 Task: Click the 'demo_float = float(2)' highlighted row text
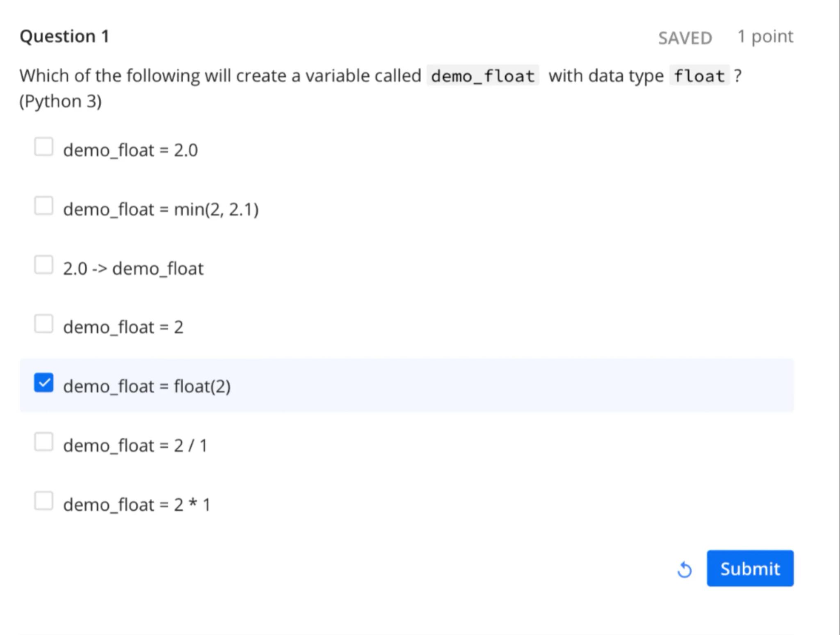tap(147, 386)
